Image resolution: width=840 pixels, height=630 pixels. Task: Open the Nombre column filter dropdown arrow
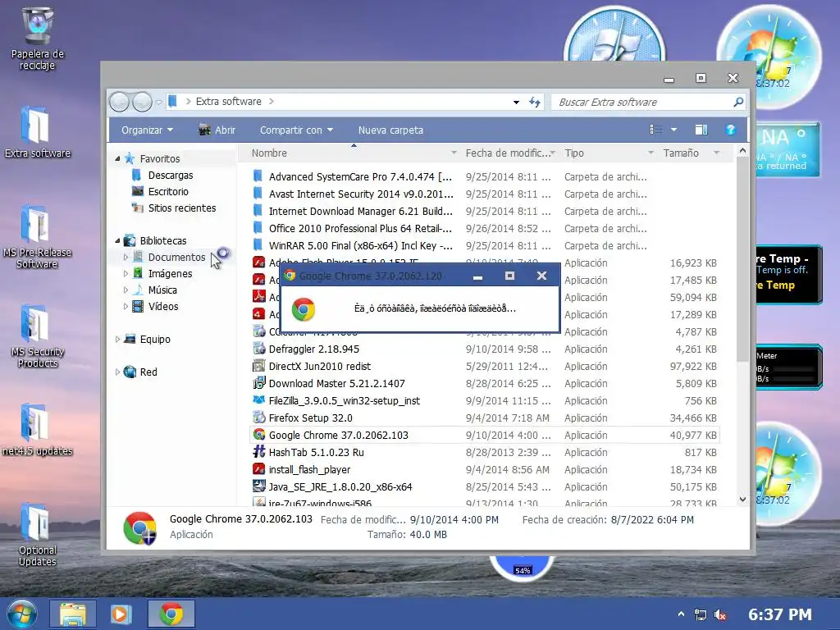click(x=454, y=153)
